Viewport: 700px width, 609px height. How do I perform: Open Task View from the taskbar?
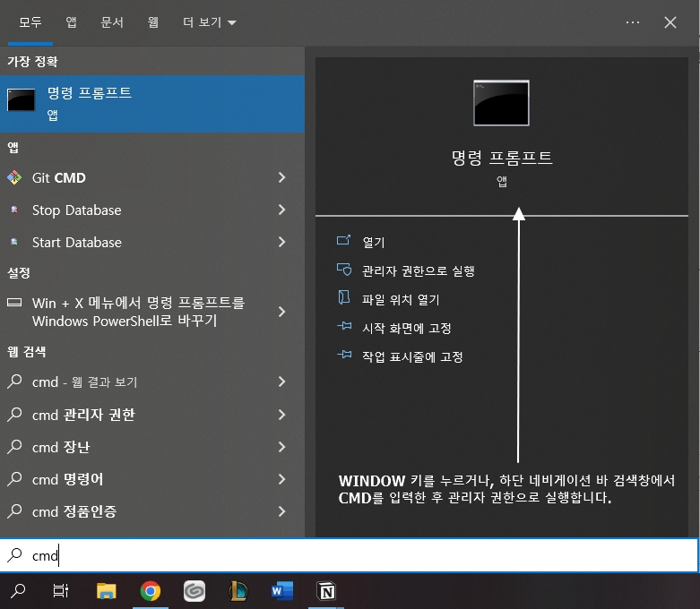[61, 591]
